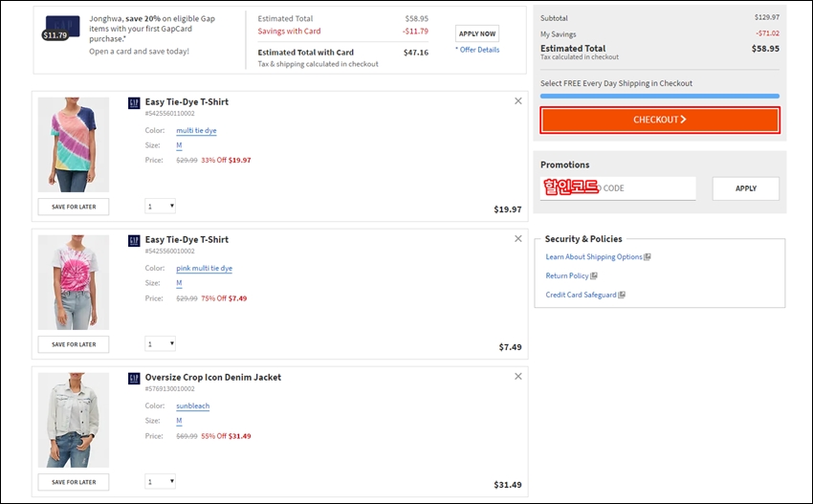Click APPLY NOW for GapCard offer
Screen dimensions: 813x504
pyautogui.click(x=477, y=33)
